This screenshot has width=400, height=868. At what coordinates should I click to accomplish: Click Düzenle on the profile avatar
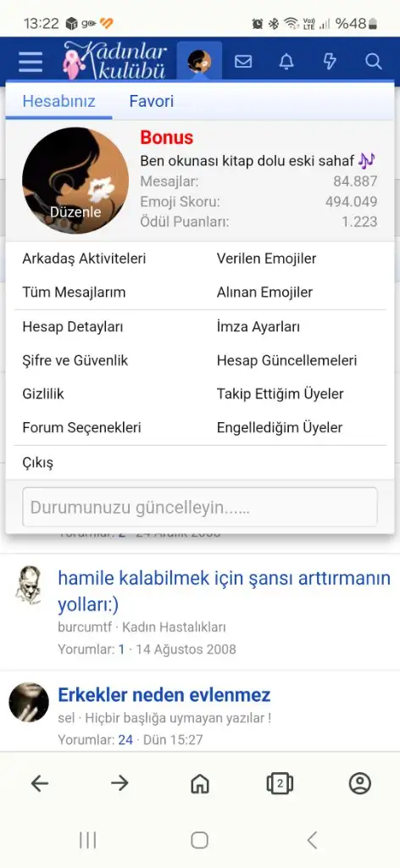(75, 212)
